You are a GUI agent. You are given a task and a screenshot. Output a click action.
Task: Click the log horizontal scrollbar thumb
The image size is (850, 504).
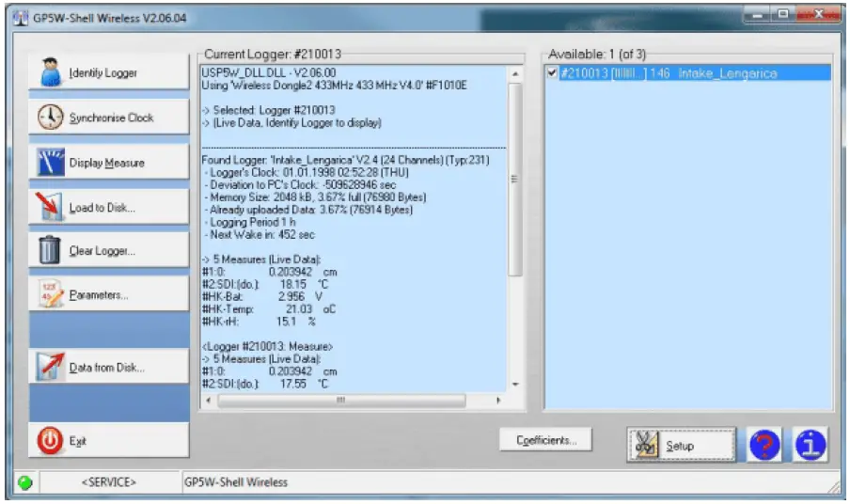pos(341,401)
